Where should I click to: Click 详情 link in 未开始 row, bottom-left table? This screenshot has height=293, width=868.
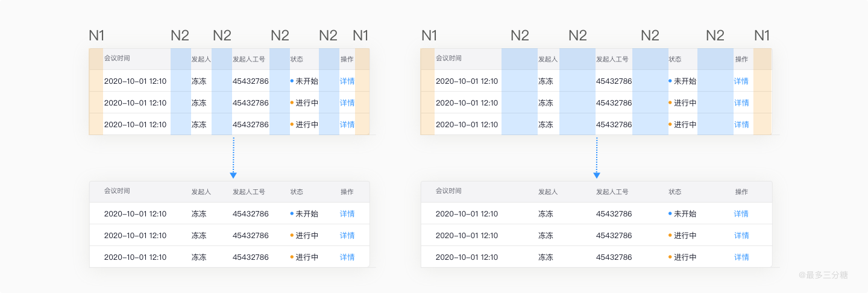click(x=347, y=213)
